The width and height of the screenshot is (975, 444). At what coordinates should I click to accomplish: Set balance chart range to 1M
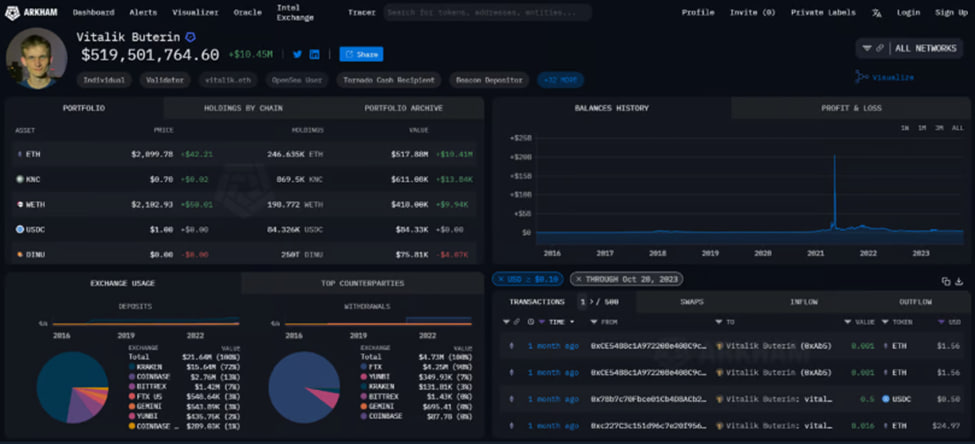pos(922,128)
